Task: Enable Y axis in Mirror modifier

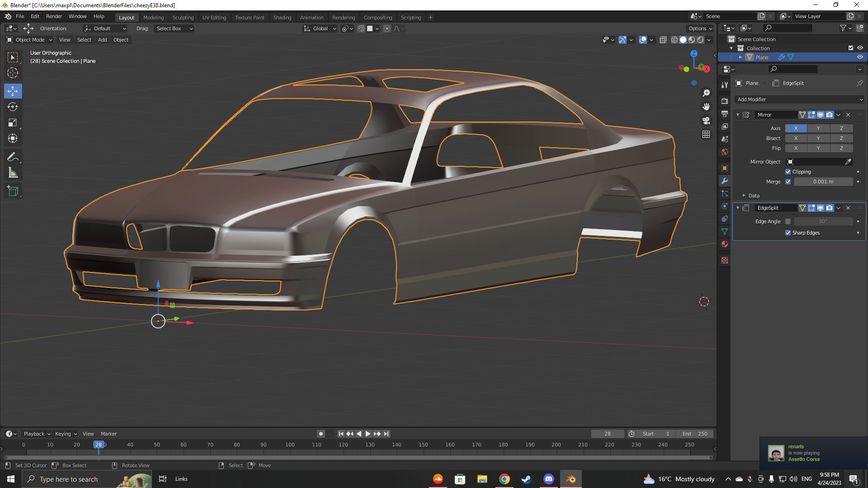Action: (818, 128)
